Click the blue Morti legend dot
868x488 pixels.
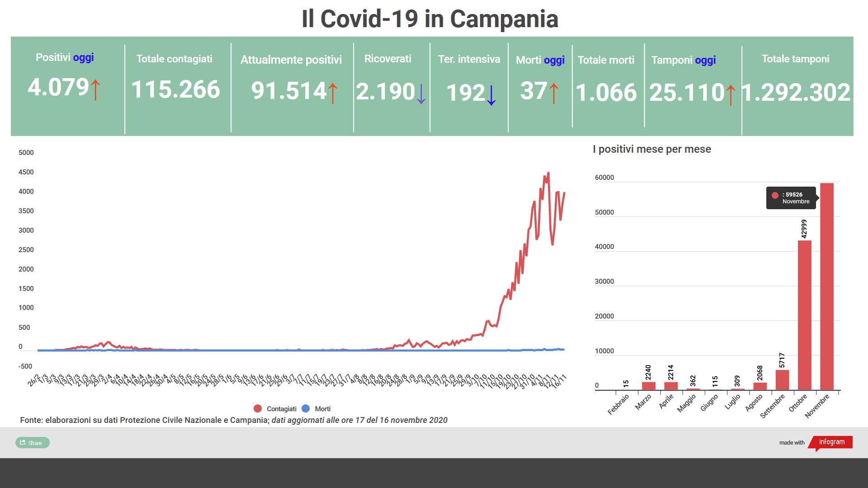click(x=306, y=409)
